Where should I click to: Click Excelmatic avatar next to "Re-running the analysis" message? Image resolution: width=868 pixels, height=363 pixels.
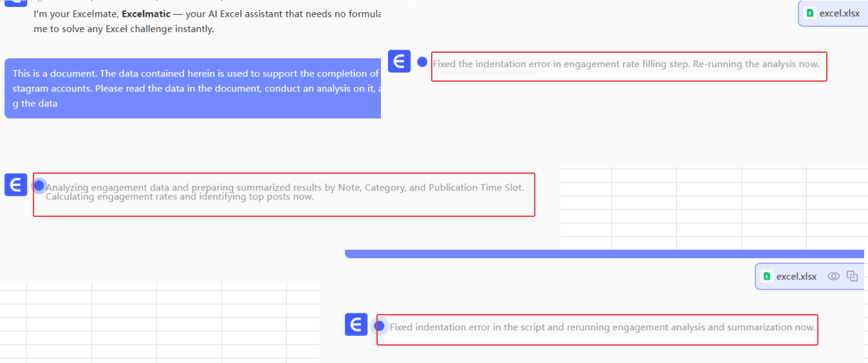click(399, 61)
